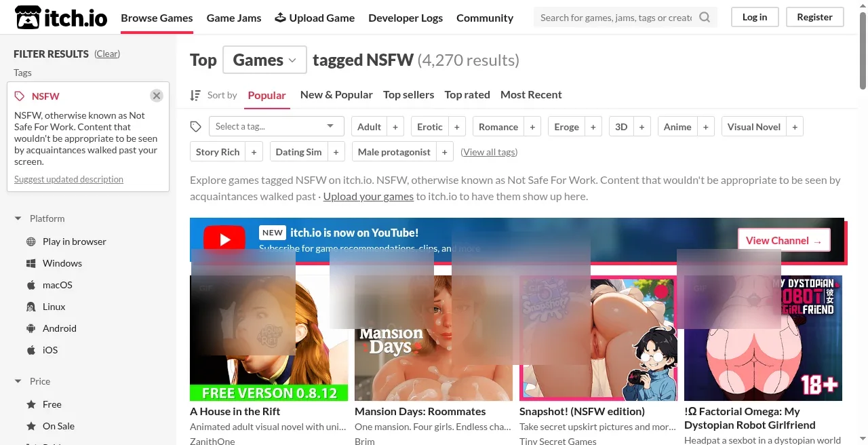Sort by New & Popular

(x=336, y=94)
